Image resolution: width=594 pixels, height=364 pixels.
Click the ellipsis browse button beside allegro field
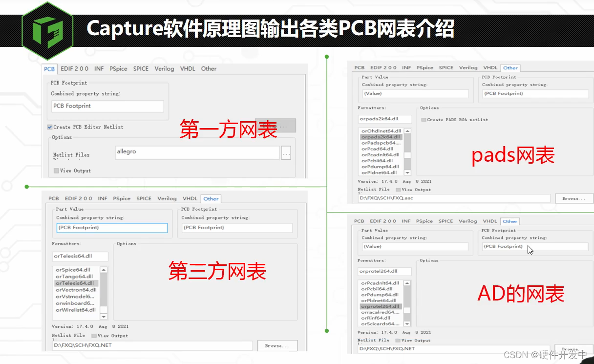click(286, 153)
